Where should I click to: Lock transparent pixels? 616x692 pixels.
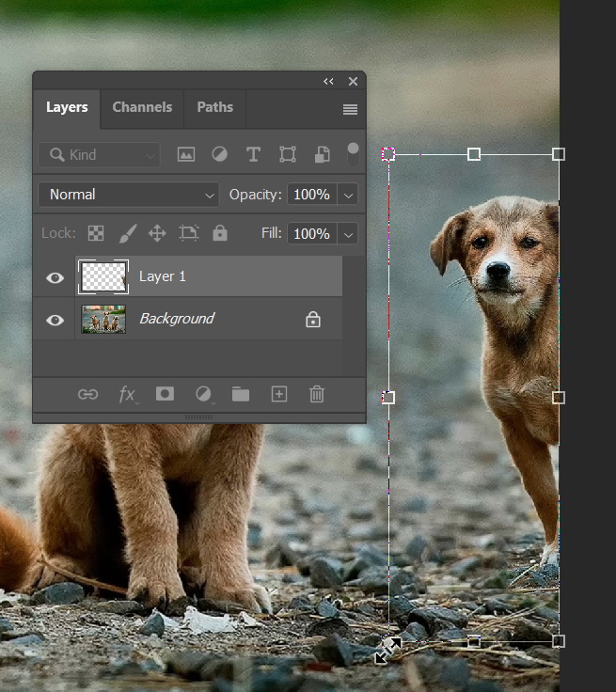tap(96, 233)
